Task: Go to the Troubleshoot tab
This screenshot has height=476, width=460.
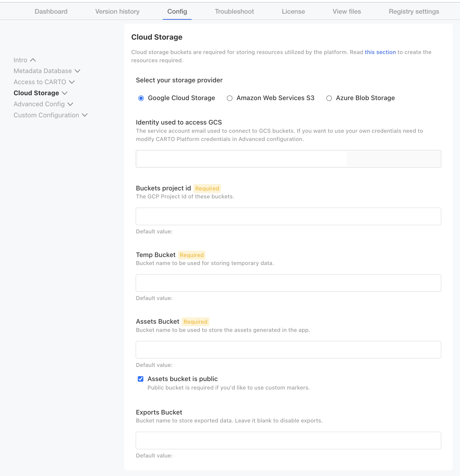Action: (234, 12)
